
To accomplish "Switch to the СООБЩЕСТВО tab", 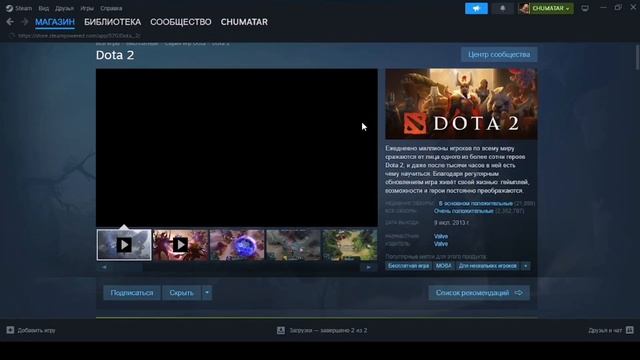I will pyautogui.click(x=181, y=22).
